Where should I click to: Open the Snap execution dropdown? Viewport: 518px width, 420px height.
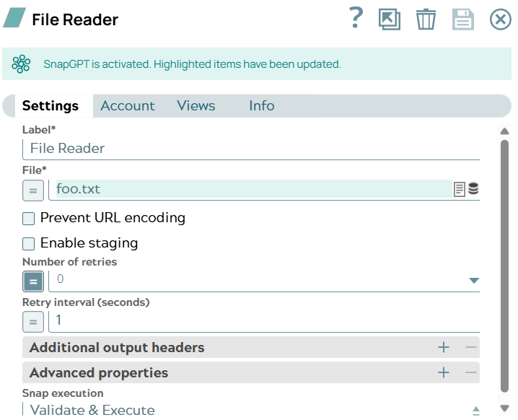[475, 410]
